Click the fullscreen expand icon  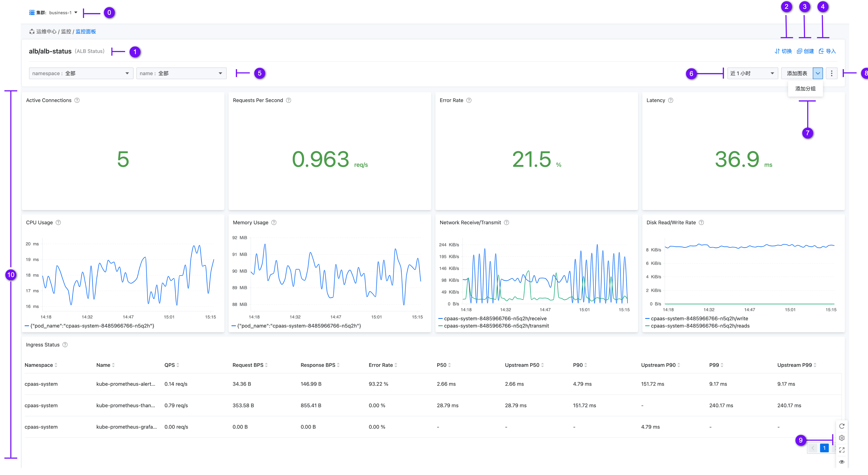tap(841, 450)
